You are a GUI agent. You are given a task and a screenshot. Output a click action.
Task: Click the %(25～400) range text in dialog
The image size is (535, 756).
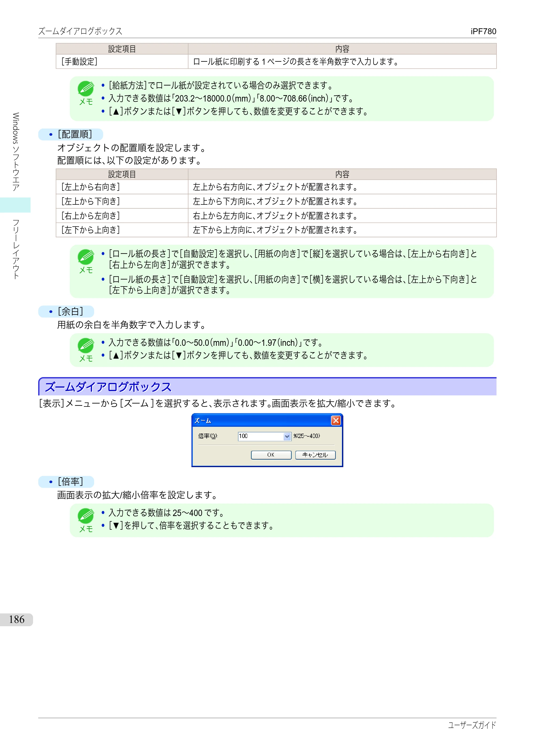tap(307, 436)
